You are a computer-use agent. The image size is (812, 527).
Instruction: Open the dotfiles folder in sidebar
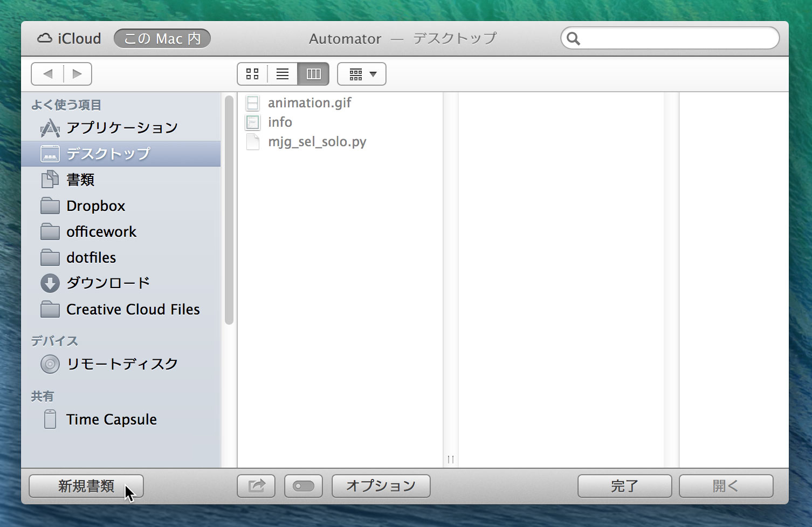[x=121, y=257]
